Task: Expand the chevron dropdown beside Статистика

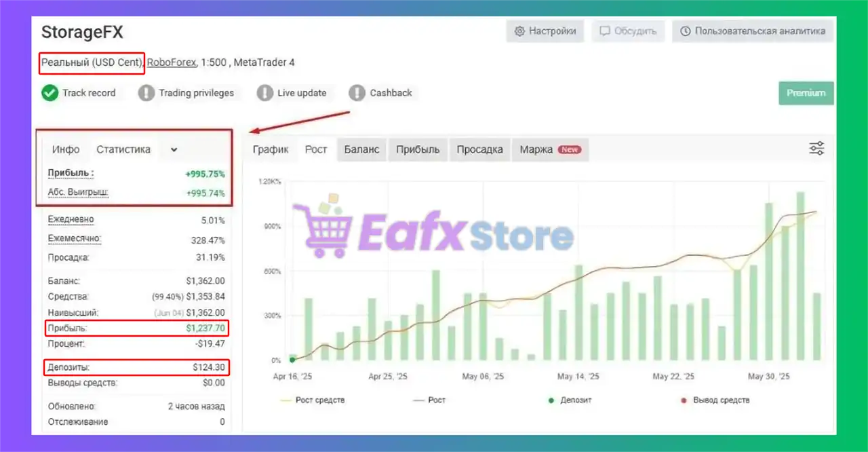Action: point(174,149)
